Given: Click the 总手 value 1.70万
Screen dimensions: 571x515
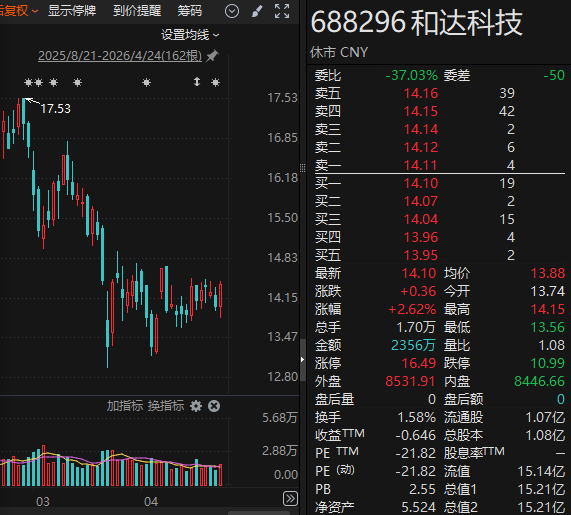Looking at the screenshot, I should pyautogui.click(x=416, y=327).
